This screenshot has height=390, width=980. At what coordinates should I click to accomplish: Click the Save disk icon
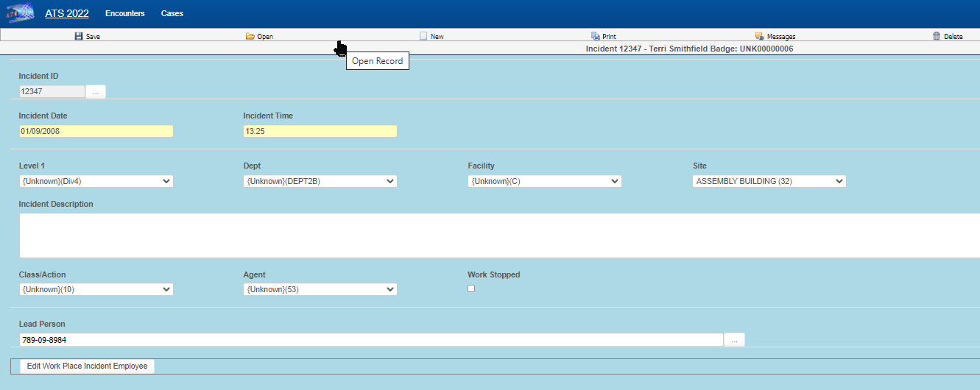point(79,36)
